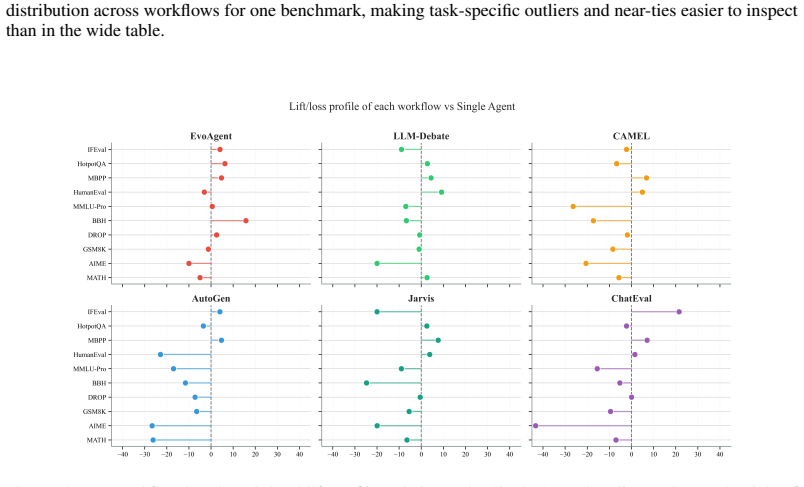This screenshot has height=487, width=804.
Task: Select the green AIME data point in LLM-Debate
Action: pos(377,263)
